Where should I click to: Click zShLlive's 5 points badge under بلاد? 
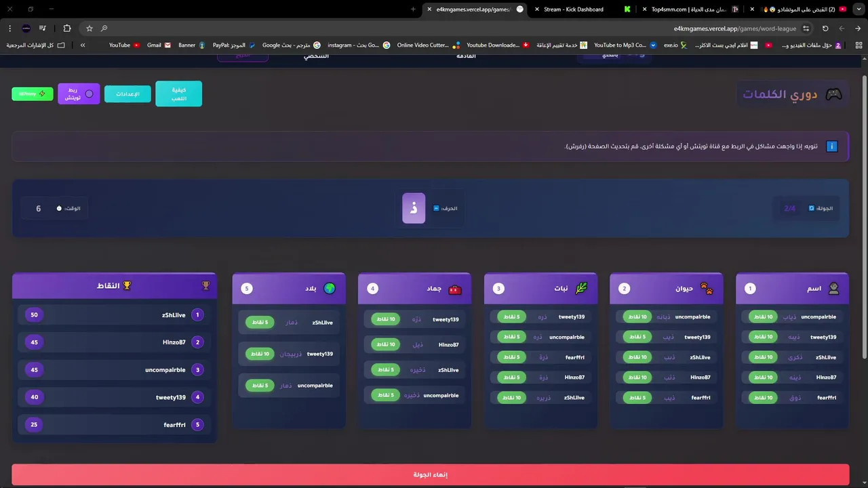point(260,323)
